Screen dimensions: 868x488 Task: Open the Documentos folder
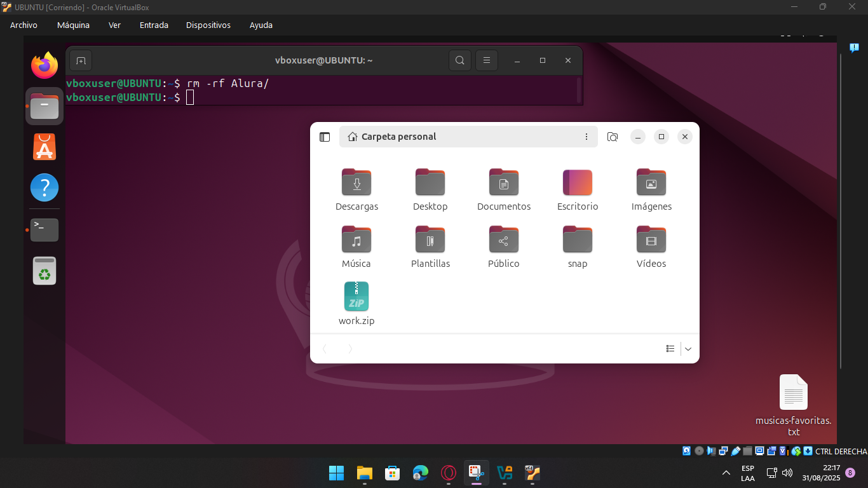(504, 190)
